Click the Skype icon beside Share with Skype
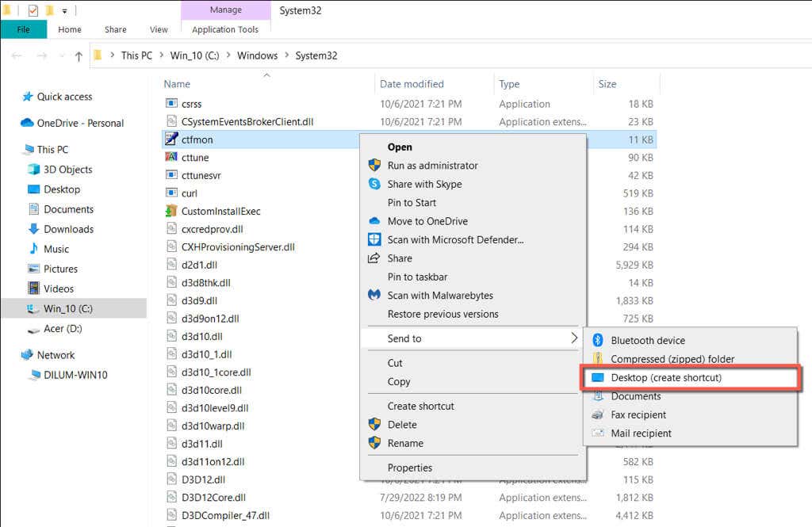 tap(374, 184)
